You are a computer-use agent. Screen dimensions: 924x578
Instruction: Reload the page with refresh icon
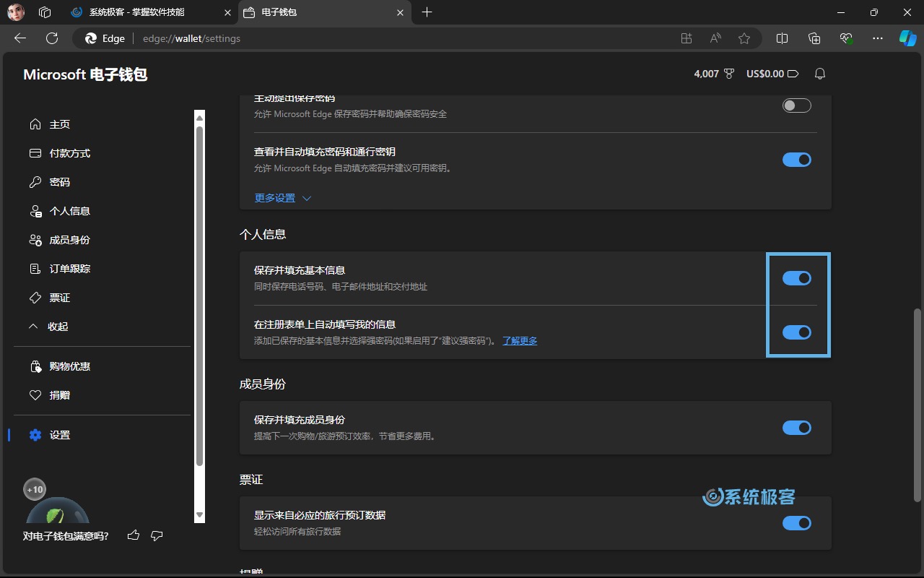click(x=52, y=38)
